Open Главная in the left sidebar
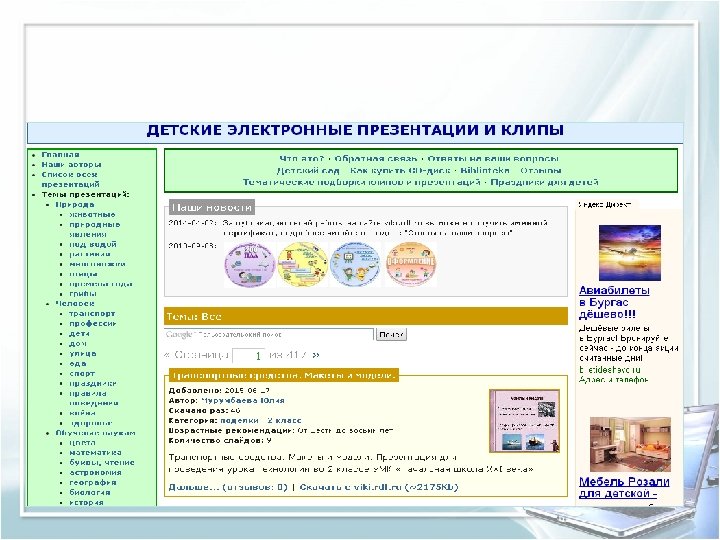This screenshot has height=540, width=720. pyautogui.click(x=60, y=155)
